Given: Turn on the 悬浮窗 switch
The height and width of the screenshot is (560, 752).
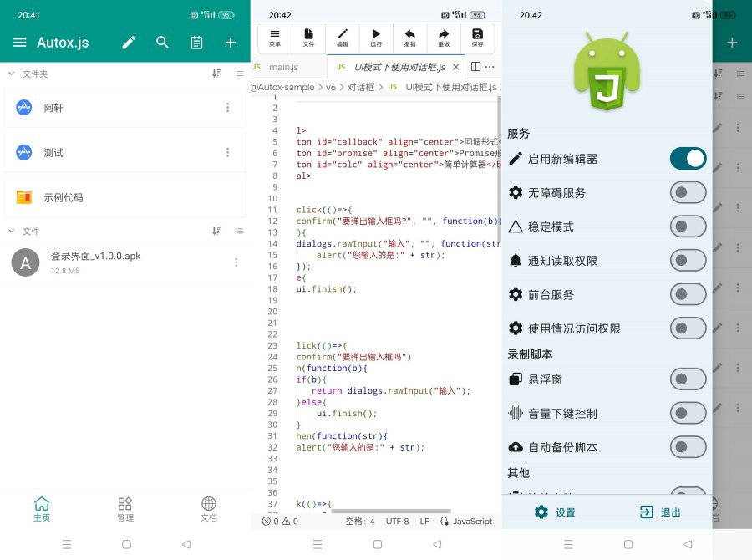Looking at the screenshot, I should [x=688, y=379].
